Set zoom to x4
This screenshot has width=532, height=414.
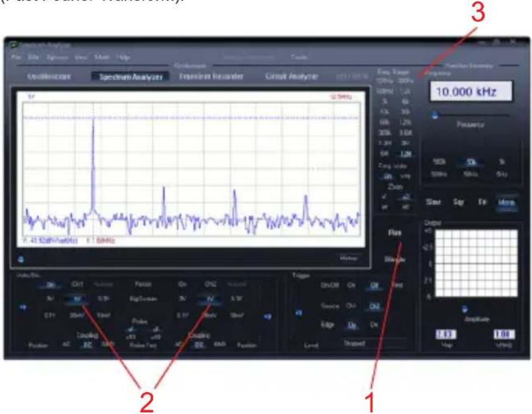(x=384, y=207)
